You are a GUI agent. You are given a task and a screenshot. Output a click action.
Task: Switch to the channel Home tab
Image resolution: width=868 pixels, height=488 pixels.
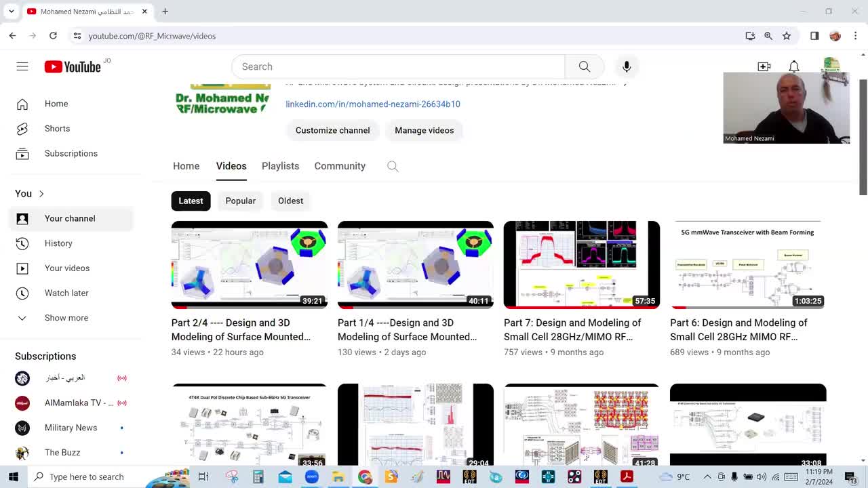186,166
